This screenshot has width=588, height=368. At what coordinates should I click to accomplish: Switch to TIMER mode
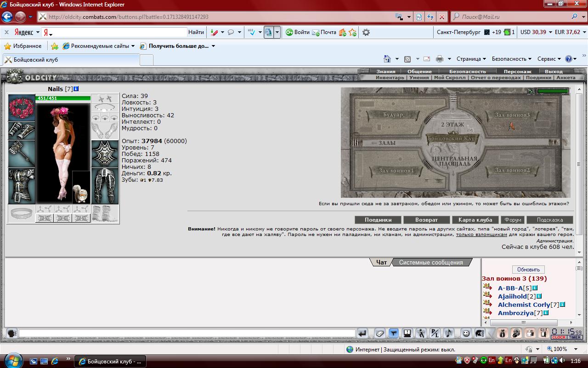575,337
